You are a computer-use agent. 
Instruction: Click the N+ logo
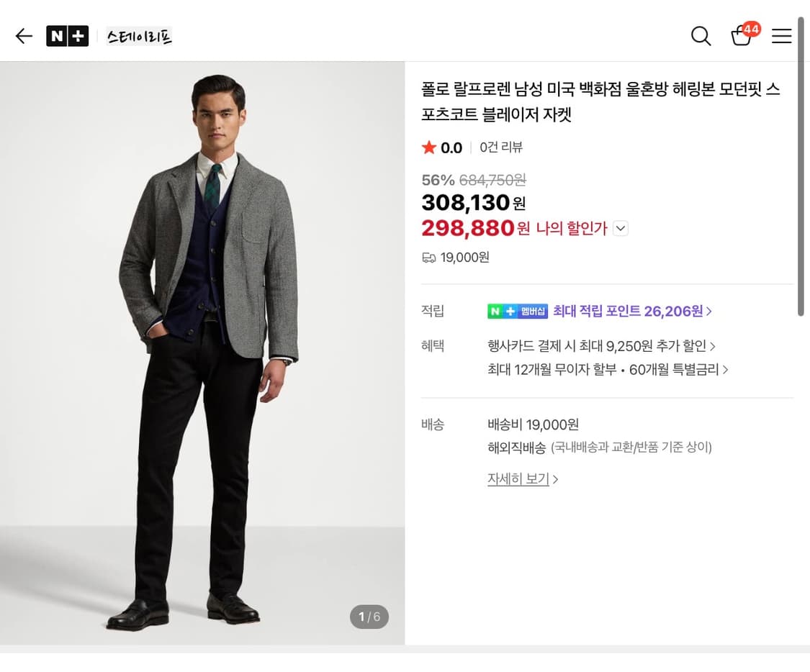pyautogui.click(x=67, y=36)
